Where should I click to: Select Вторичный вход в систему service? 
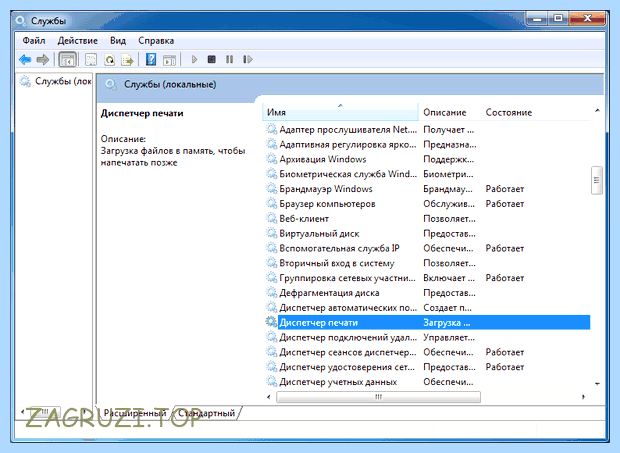pos(337,263)
